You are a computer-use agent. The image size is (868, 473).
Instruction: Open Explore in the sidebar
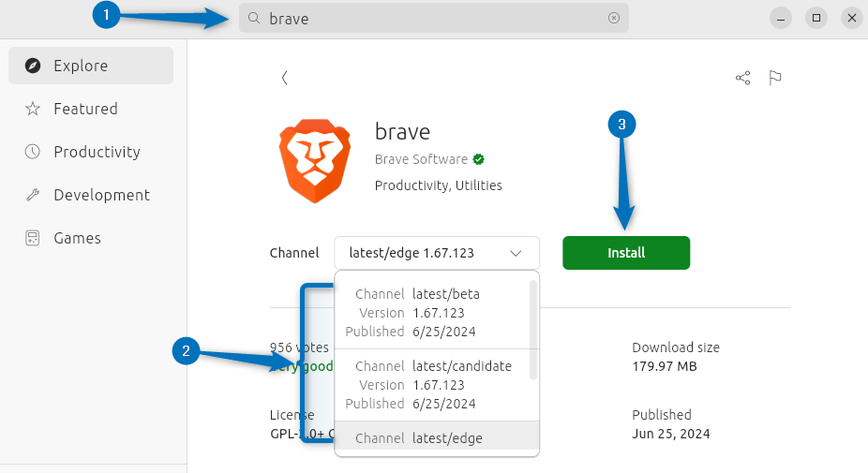(x=91, y=66)
